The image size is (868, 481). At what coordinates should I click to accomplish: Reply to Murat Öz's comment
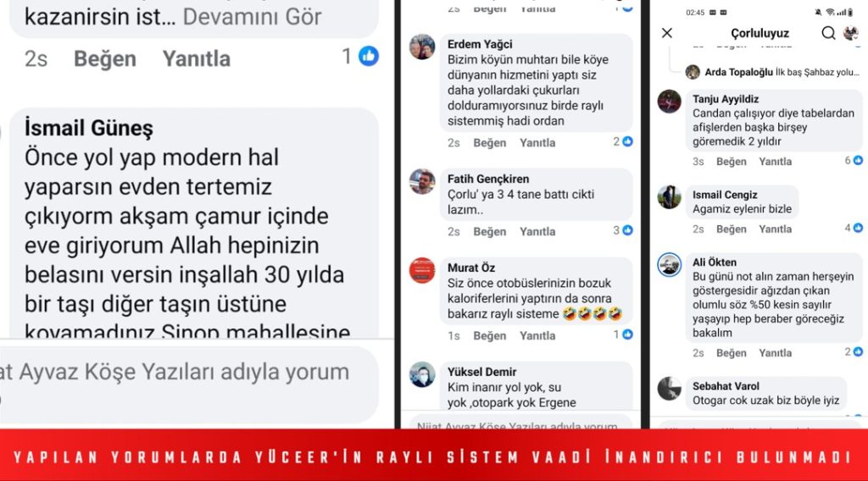coord(537,335)
